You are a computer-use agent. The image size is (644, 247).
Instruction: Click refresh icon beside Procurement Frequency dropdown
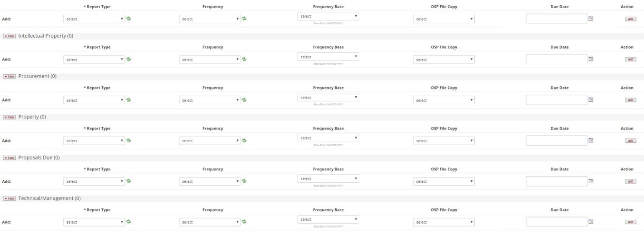tap(244, 100)
